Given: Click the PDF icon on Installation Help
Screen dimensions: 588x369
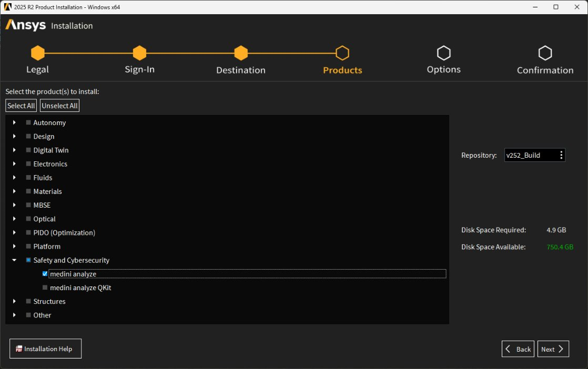Looking at the screenshot, I should pos(19,349).
